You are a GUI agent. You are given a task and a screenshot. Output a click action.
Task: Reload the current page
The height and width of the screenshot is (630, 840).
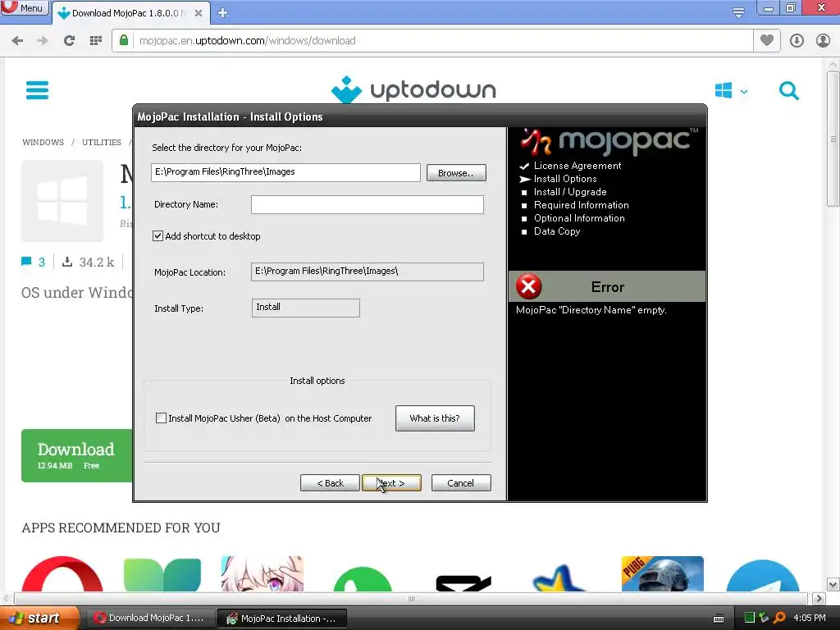(x=69, y=41)
